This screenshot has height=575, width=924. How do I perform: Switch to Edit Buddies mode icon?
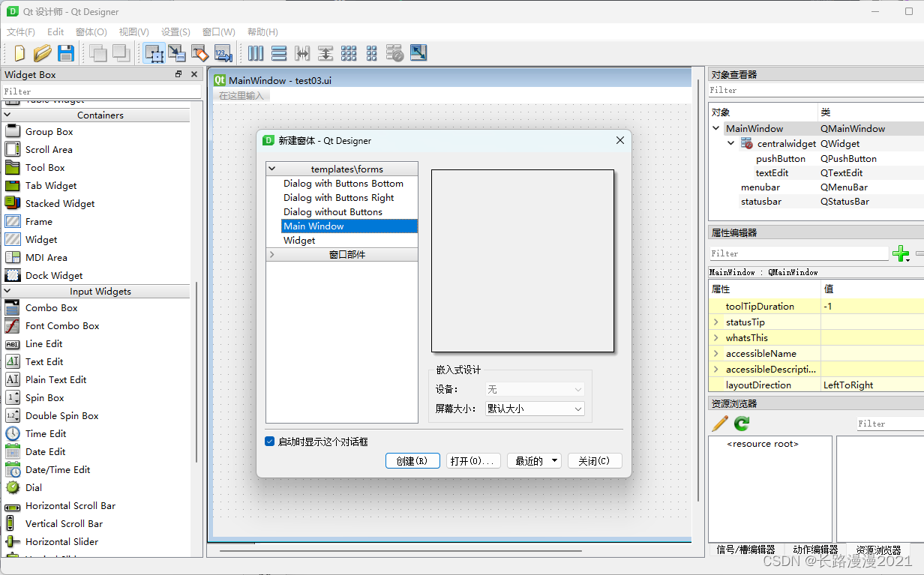click(x=199, y=53)
